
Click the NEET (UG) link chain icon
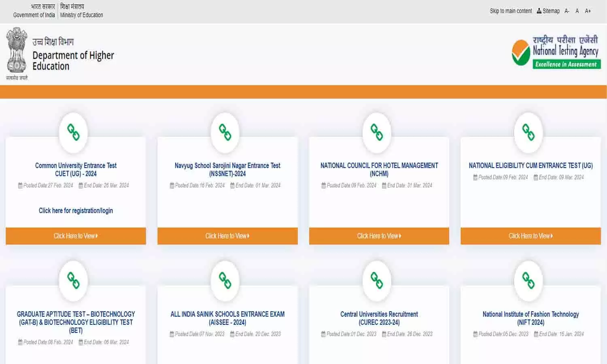pyautogui.click(x=528, y=132)
